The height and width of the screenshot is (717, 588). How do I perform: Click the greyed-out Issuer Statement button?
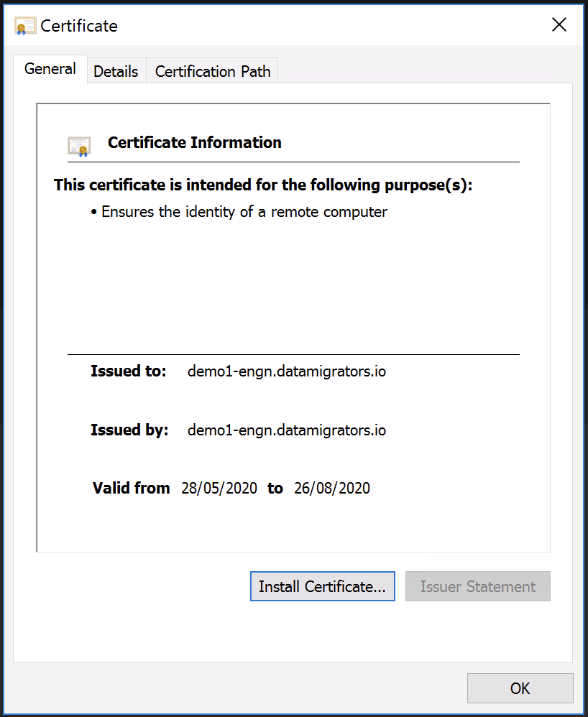[477, 587]
